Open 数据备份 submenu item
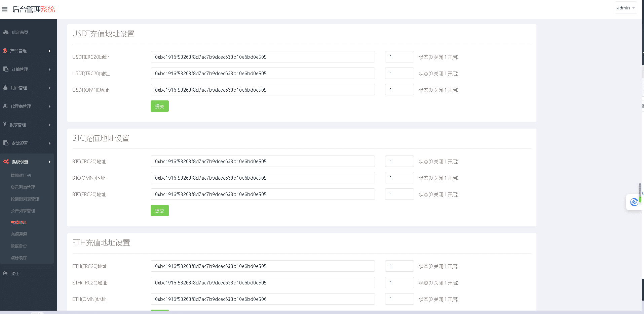Screen dimensions: 644x314 point(18,246)
